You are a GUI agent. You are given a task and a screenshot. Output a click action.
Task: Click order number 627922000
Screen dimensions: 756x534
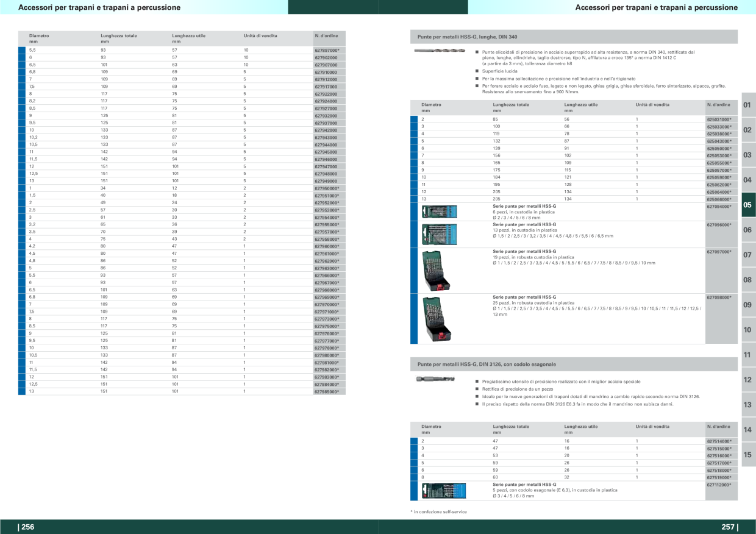click(x=326, y=94)
